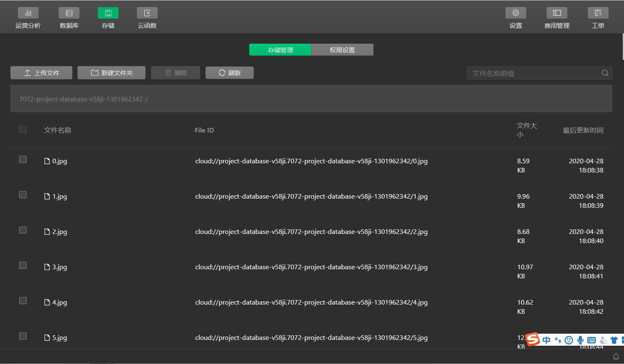Image resolution: width=624 pixels, height=364 pixels.
Task: Click the 9.96 KB file size
Action: (523, 201)
